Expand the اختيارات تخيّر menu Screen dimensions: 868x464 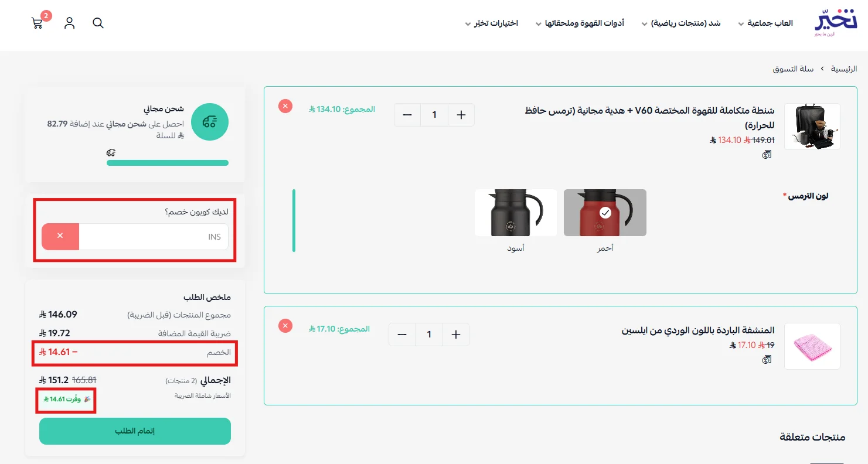[x=492, y=23]
